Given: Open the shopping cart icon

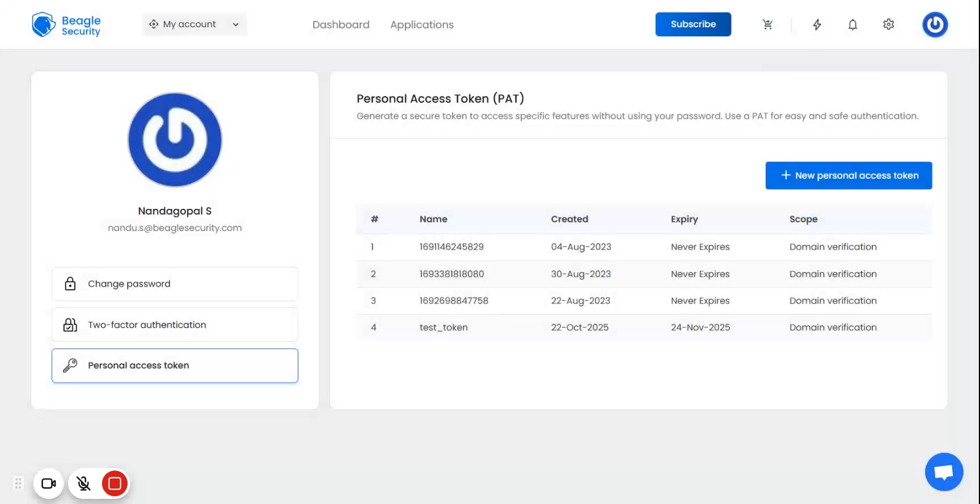Looking at the screenshot, I should click(x=767, y=24).
